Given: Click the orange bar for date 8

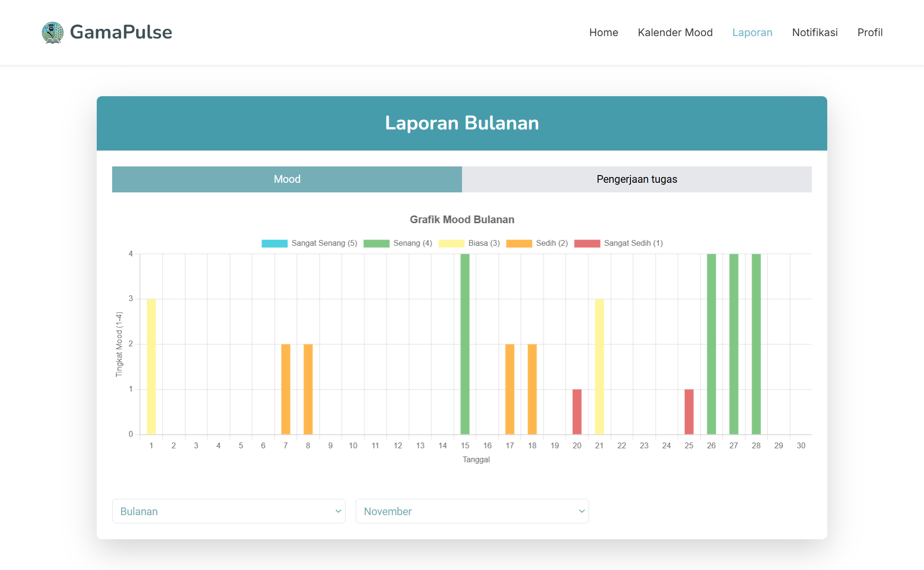Looking at the screenshot, I should [308, 389].
